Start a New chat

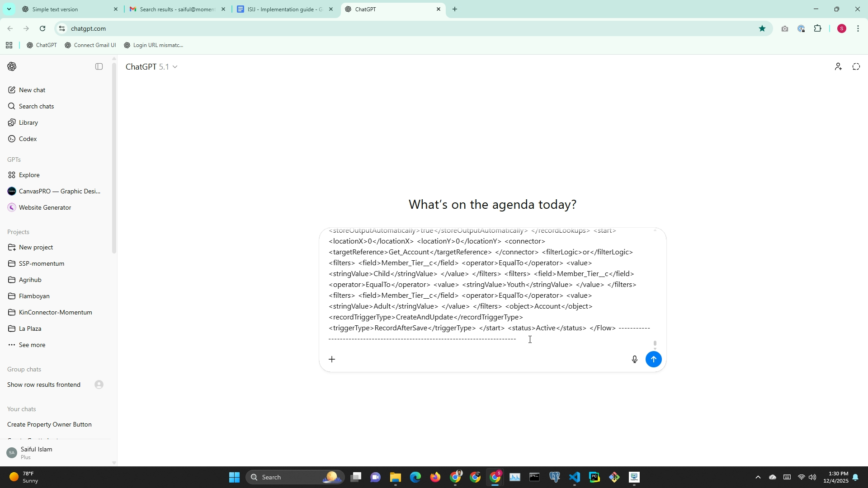coord(32,90)
